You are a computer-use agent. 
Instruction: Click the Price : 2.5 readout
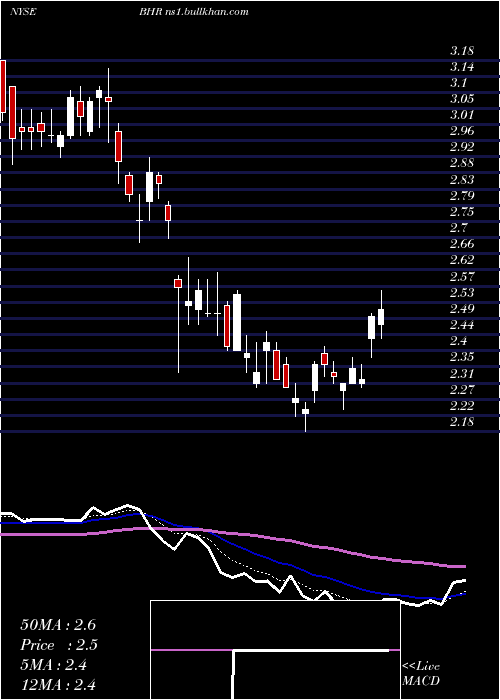tap(59, 645)
